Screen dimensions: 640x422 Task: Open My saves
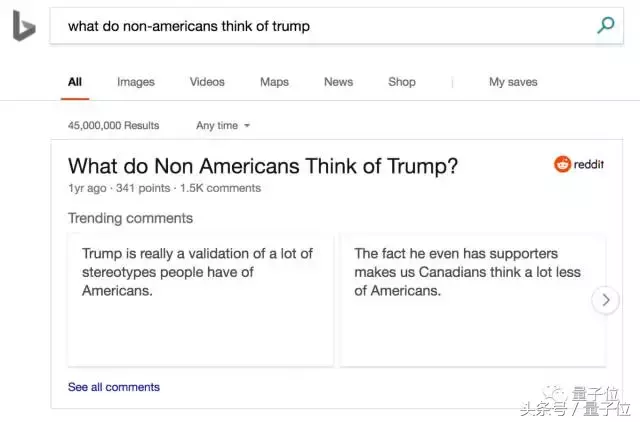pyautogui.click(x=513, y=82)
